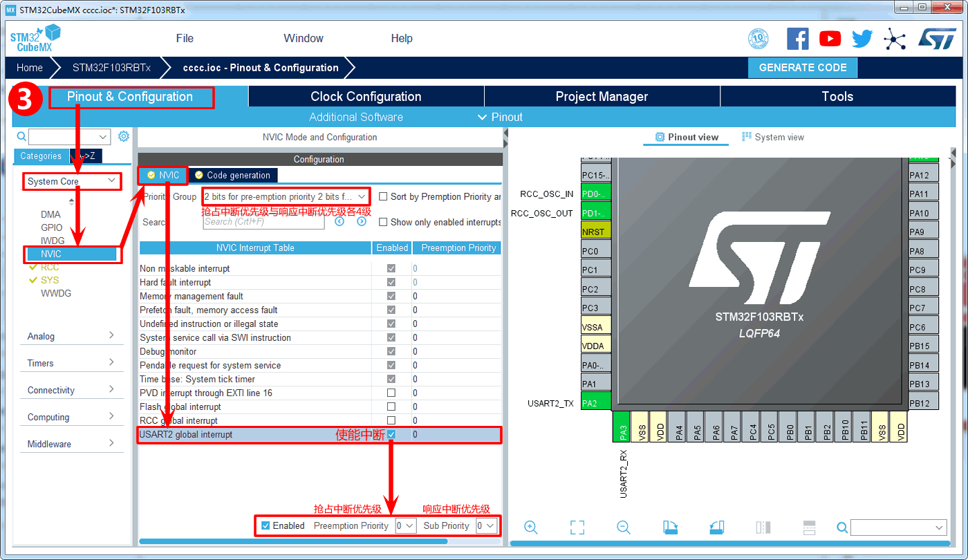Enable PVD interrupt through EXTI line 16
968x560 pixels.
(391, 393)
